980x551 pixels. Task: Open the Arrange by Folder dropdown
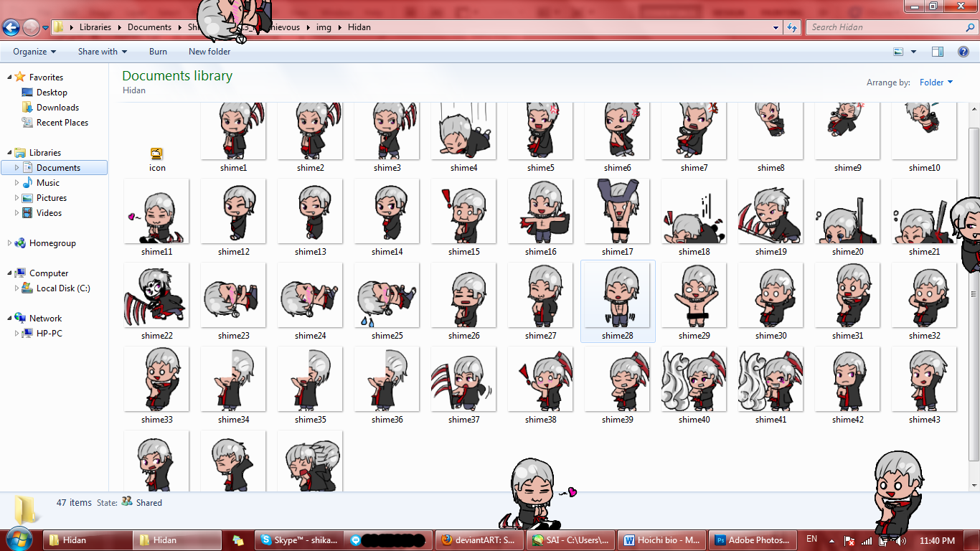point(936,83)
